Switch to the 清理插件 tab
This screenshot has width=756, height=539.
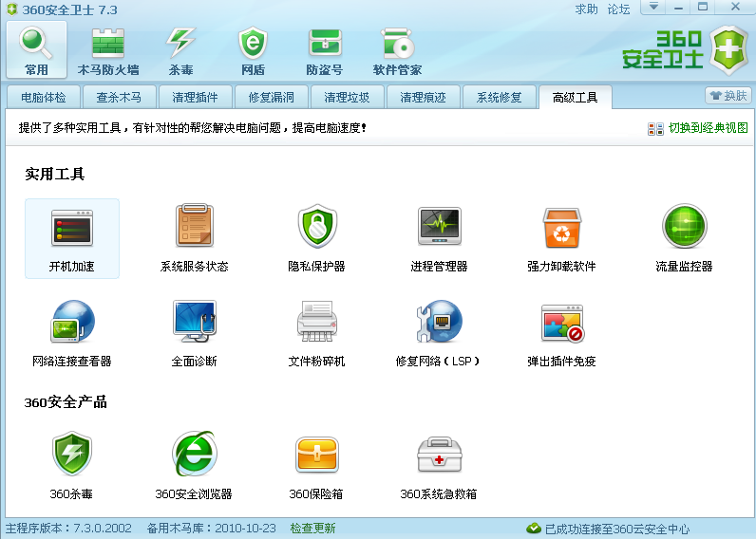tap(196, 98)
